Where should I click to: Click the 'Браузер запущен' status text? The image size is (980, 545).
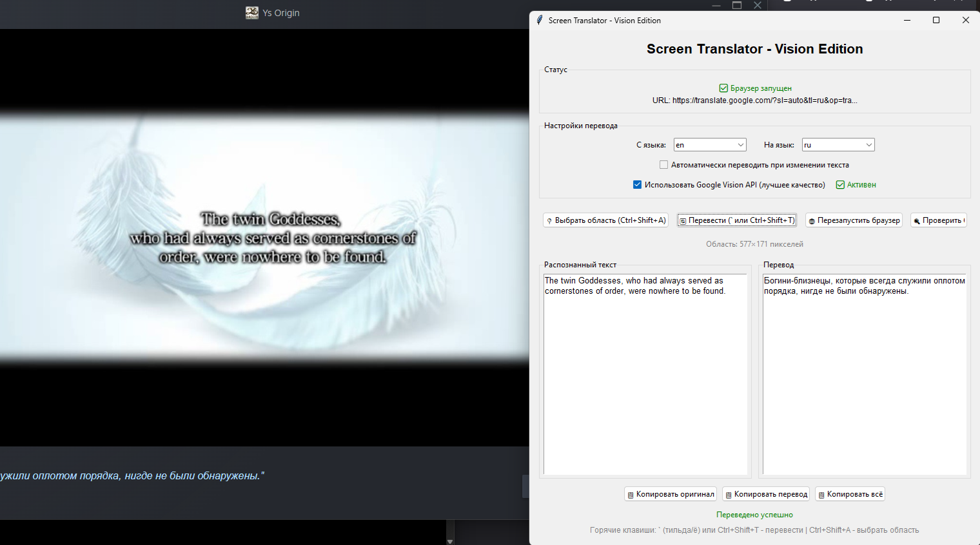pyautogui.click(x=761, y=88)
